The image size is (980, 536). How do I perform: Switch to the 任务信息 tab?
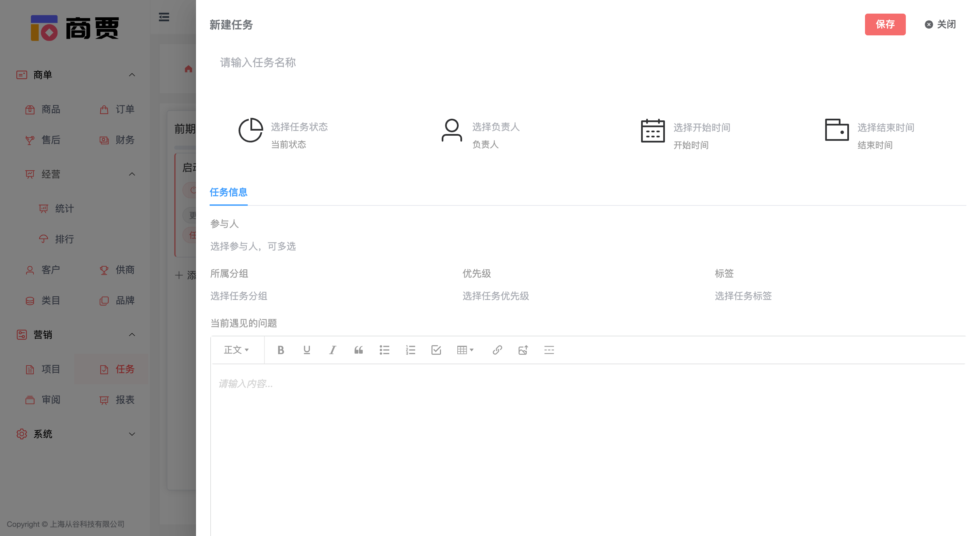point(228,193)
